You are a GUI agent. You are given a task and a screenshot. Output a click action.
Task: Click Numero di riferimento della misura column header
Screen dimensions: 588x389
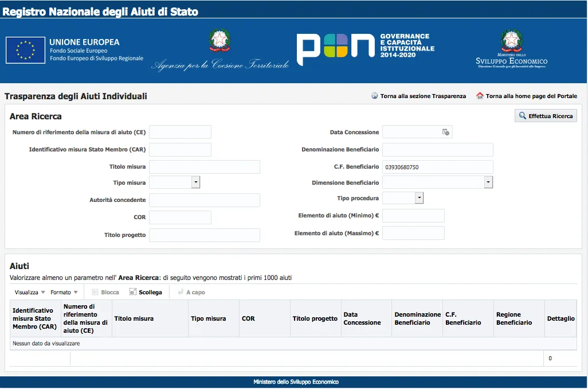86,318
